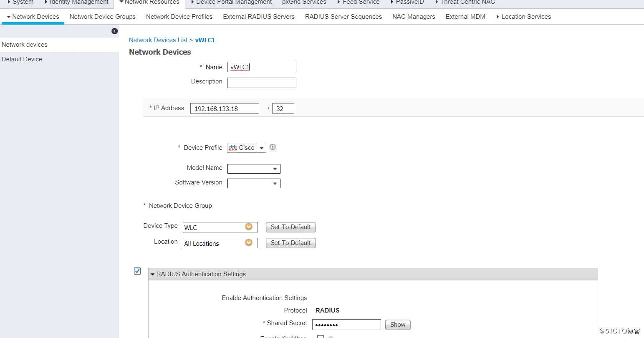Open the Model Name dropdown
644x338 pixels.
254,169
